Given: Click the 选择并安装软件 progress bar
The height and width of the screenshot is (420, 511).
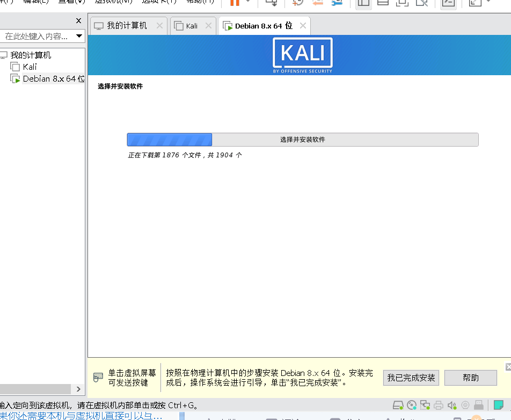Looking at the screenshot, I should click(x=302, y=140).
